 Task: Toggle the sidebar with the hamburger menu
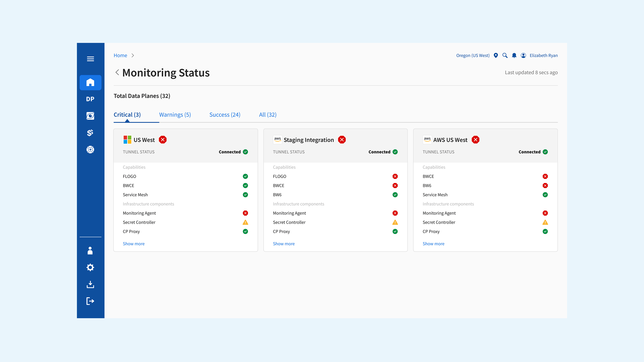pos(90,59)
